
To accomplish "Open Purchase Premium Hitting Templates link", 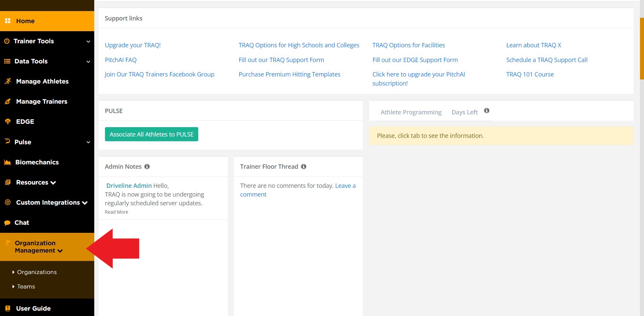I will (x=289, y=74).
